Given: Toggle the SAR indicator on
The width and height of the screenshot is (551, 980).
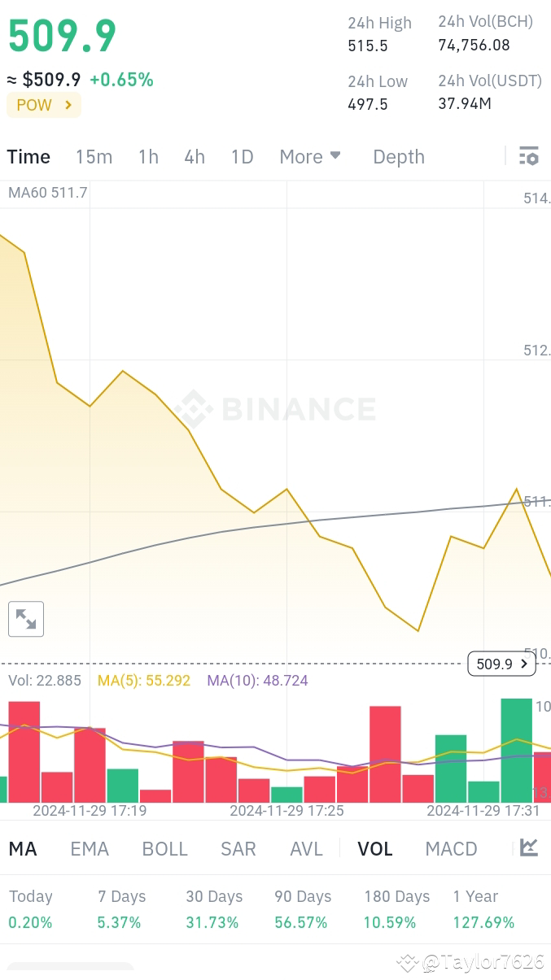Looking at the screenshot, I should point(238,848).
